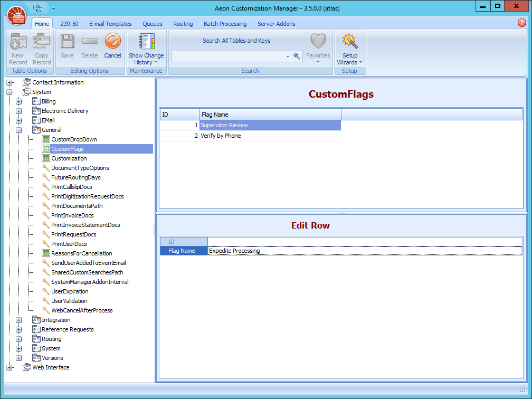Click the Flag Name column header
532x399 pixels.
pyautogui.click(x=270, y=115)
